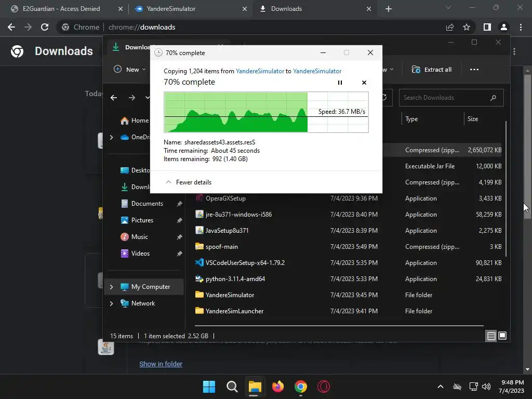532x399 pixels.
Task: Sort files by the Type column
Action: coord(411,119)
